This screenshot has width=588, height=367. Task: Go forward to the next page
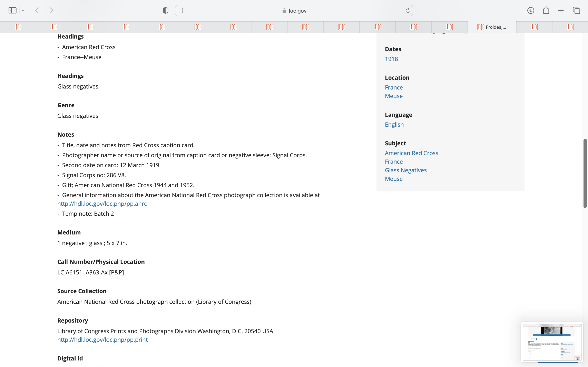pyautogui.click(x=51, y=10)
